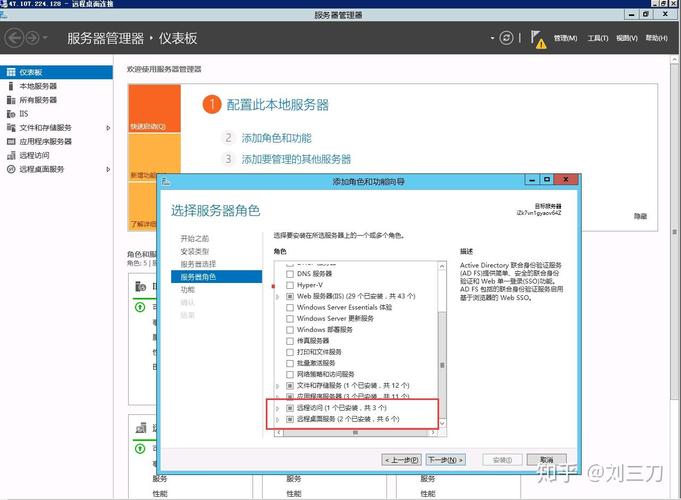Toggle Web 服务器(IIS) role checkbox
The width and height of the screenshot is (681, 500).
click(x=290, y=296)
